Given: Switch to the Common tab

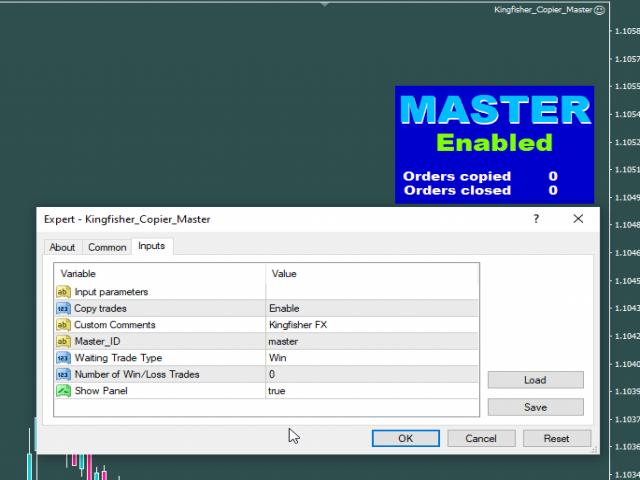Looking at the screenshot, I should (107, 247).
